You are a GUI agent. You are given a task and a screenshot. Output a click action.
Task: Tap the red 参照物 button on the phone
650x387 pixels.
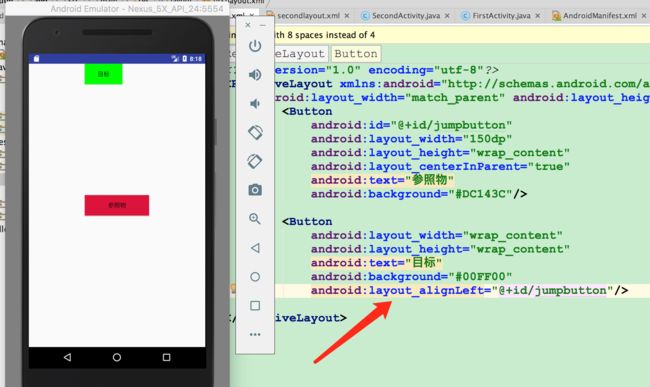coord(117,205)
